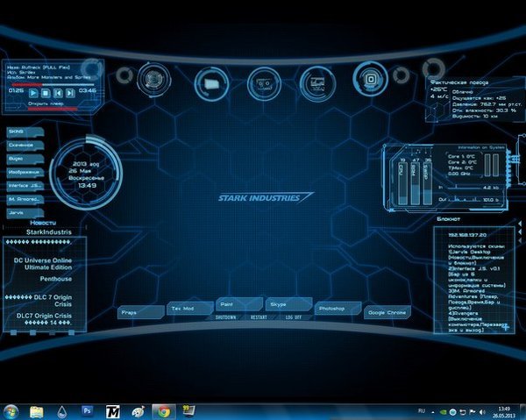
Task: Click the monitor icon in the top circular dock
Action: pos(316,82)
